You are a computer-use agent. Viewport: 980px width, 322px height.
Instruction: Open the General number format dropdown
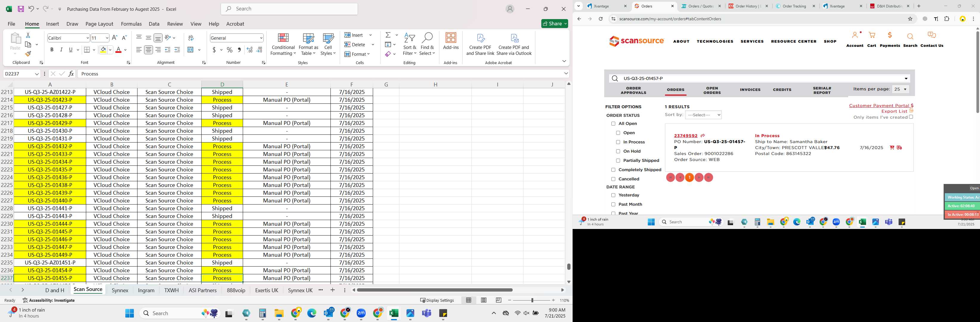coord(261,38)
